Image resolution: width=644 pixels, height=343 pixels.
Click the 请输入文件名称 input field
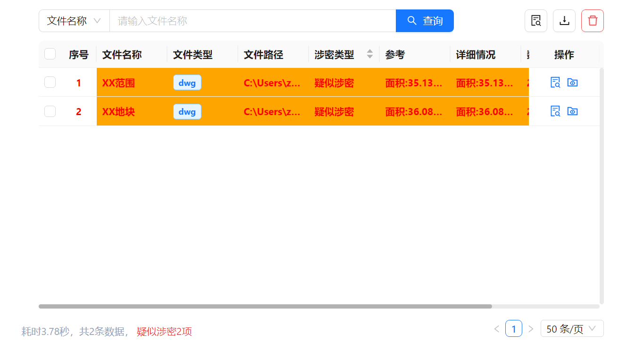pyautogui.click(x=252, y=21)
